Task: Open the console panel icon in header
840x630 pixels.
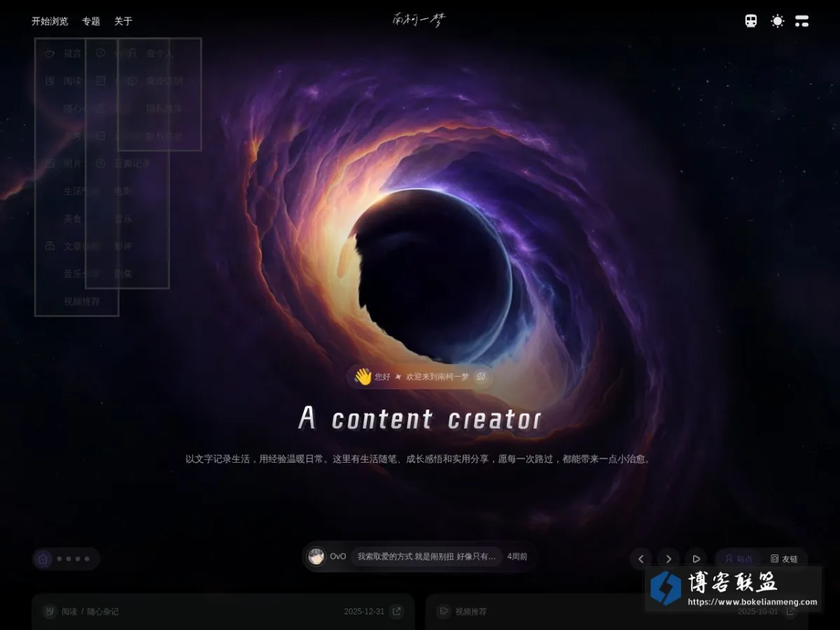Action: [802, 21]
